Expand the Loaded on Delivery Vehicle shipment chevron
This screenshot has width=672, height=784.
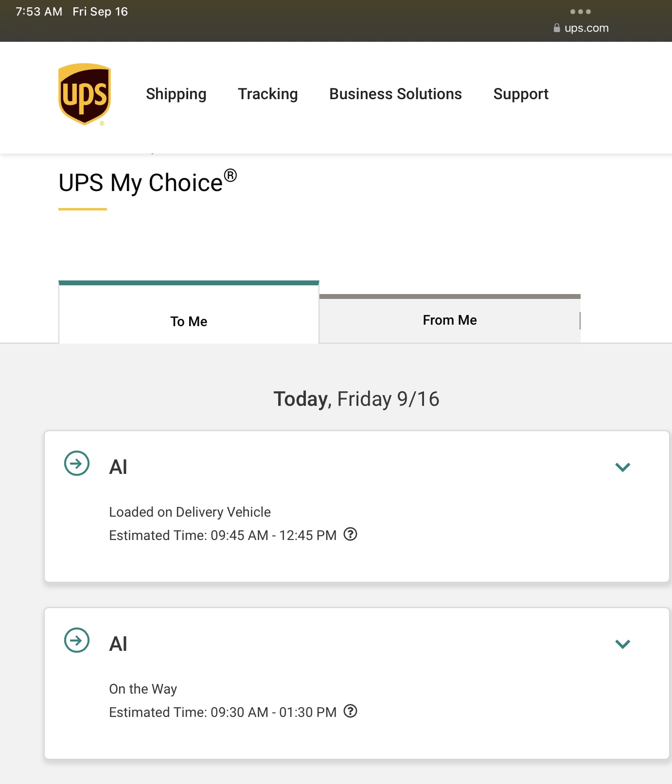point(622,467)
